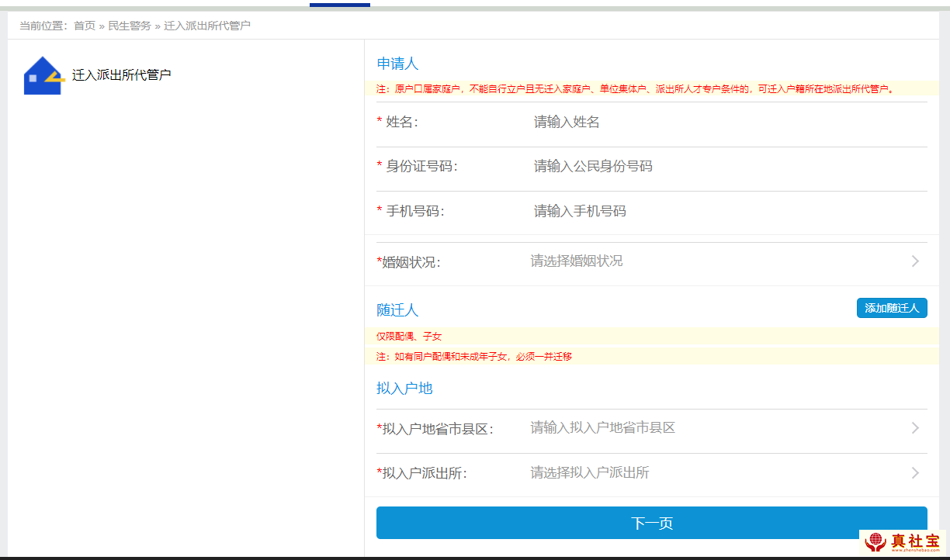The width and height of the screenshot is (950, 560).
Task: Click into the 请输入手机号码 field
Action: 580,211
